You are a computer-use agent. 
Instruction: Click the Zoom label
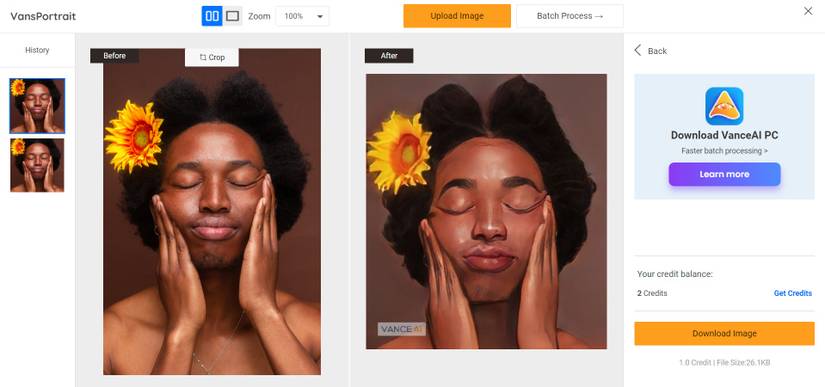(259, 16)
